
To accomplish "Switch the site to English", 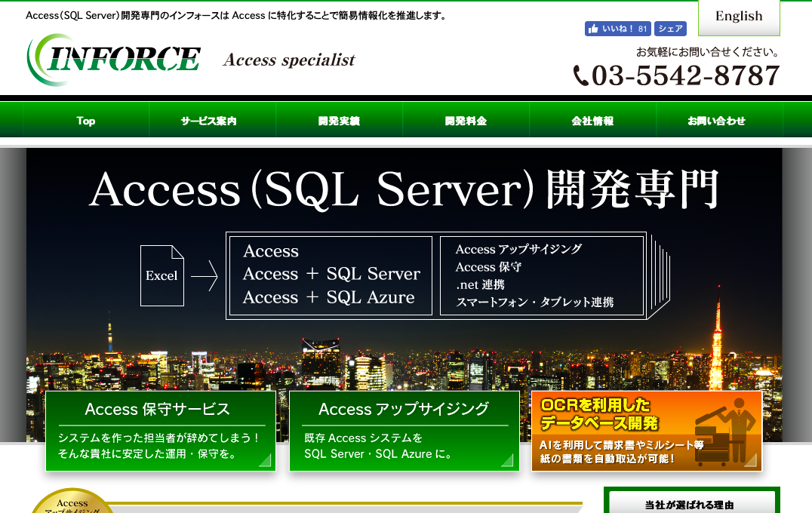I will point(739,17).
